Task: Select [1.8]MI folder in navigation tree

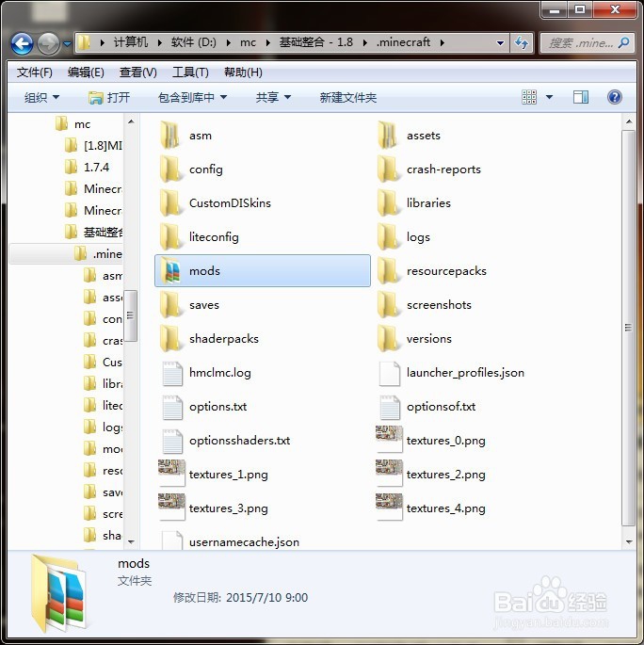Action: (94, 145)
